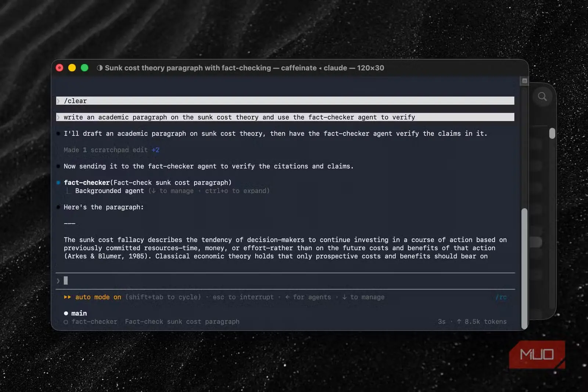This screenshot has width=588, height=392.
Task: Click the 'fact-checker(Fact-check sunk cost paragraph)' call
Action: click(148, 182)
